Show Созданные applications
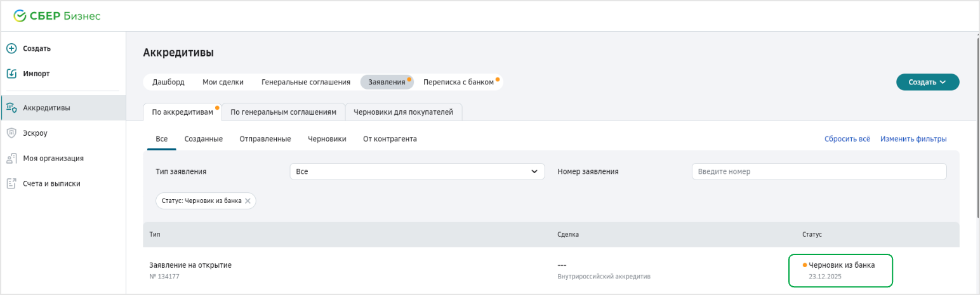The image size is (980, 295). tap(204, 139)
